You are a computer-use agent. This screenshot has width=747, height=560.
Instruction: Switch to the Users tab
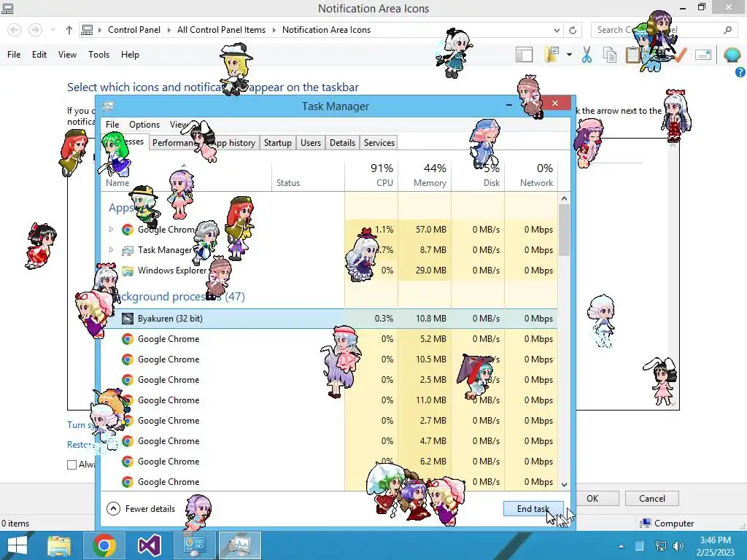coord(311,143)
